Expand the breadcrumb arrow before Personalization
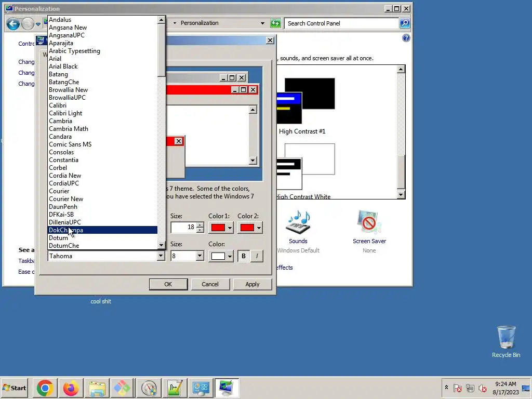Image resolution: width=532 pixels, height=399 pixels. click(x=175, y=23)
